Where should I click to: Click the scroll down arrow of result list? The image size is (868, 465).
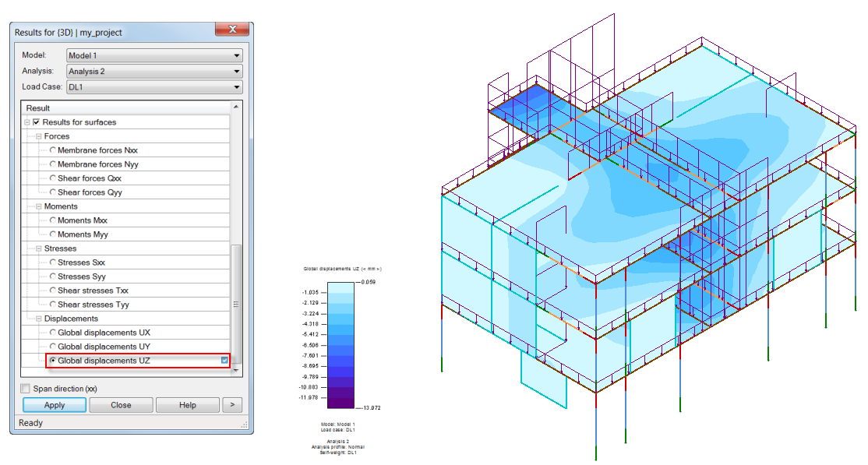[x=236, y=370]
